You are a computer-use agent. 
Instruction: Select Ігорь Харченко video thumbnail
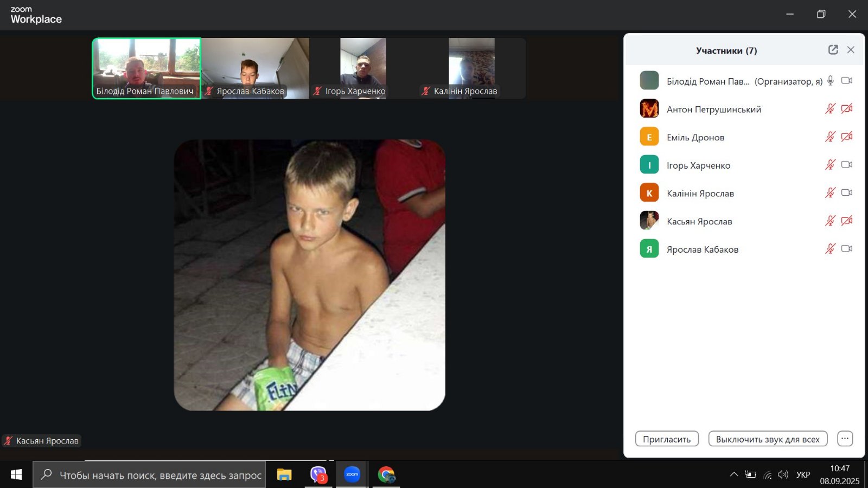(x=363, y=68)
